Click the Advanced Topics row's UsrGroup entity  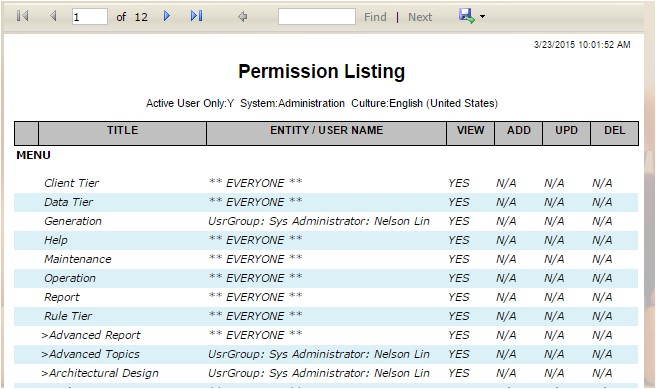pyautogui.click(x=319, y=354)
